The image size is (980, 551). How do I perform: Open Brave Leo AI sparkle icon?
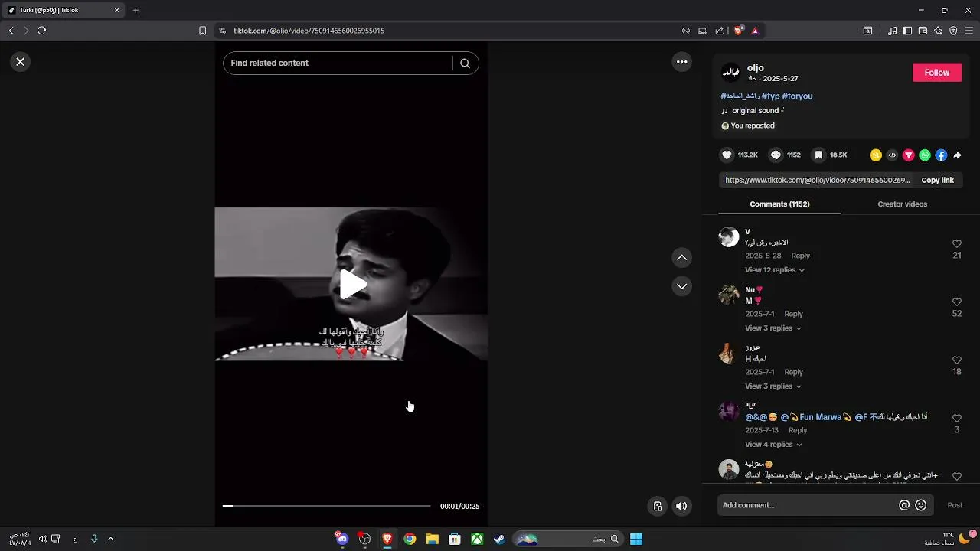tap(938, 31)
